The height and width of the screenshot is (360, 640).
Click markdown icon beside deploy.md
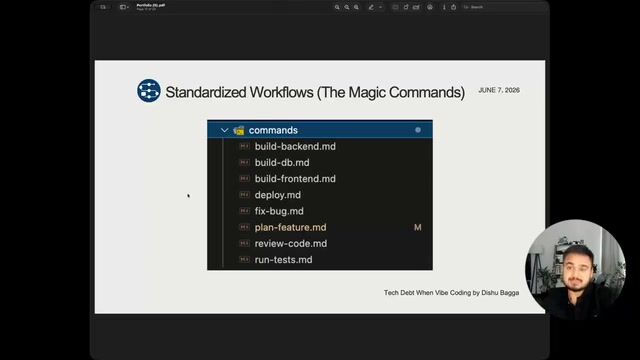pos(244,195)
